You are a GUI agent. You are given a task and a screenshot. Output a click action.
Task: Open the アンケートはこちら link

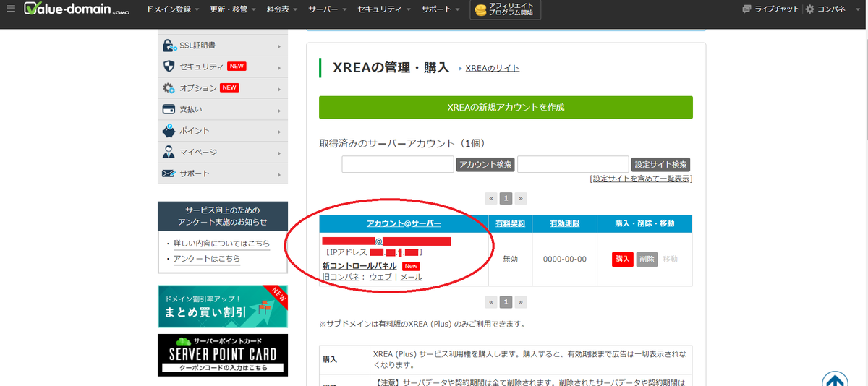tap(207, 259)
